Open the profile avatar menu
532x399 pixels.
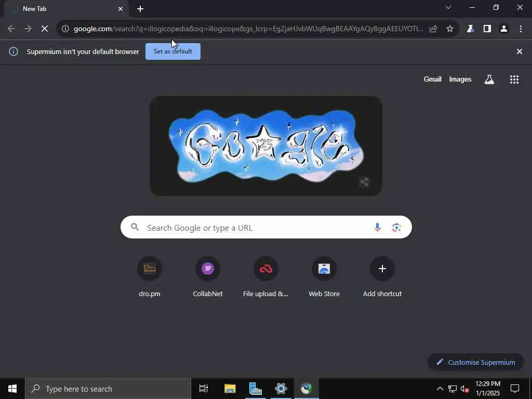click(x=504, y=29)
